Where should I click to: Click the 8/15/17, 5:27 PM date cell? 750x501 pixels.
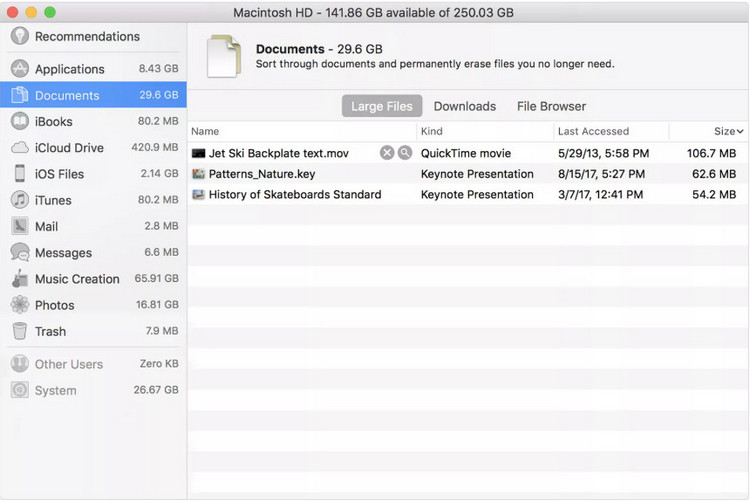click(601, 174)
